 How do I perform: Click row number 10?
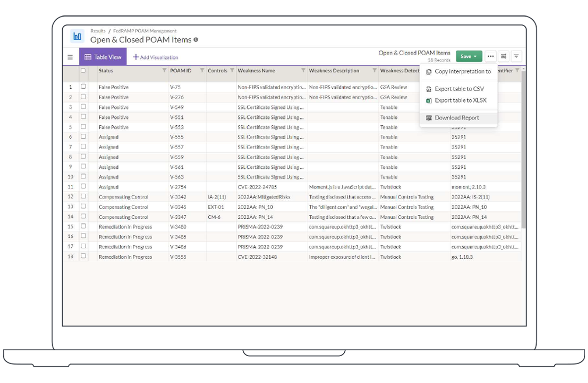click(70, 177)
